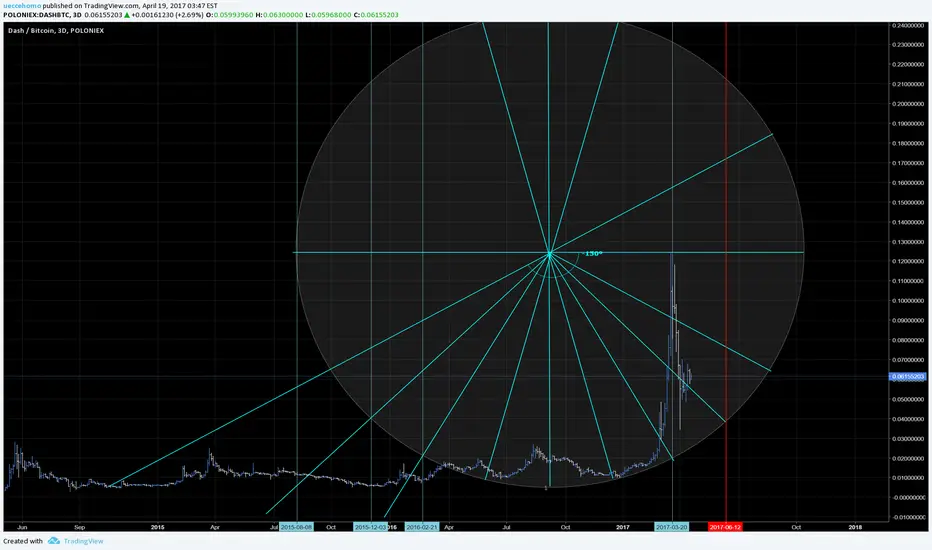Click the Dash / Bitcoin, 3D, POLONIEX chart title

[x=56, y=30]
